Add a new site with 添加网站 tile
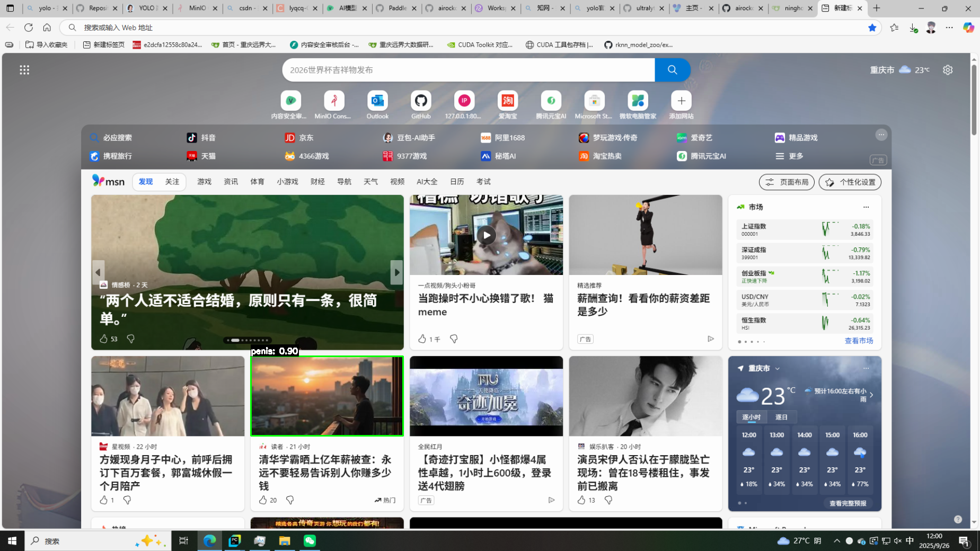This screenshot has height=551, width=980. (681, 101)
